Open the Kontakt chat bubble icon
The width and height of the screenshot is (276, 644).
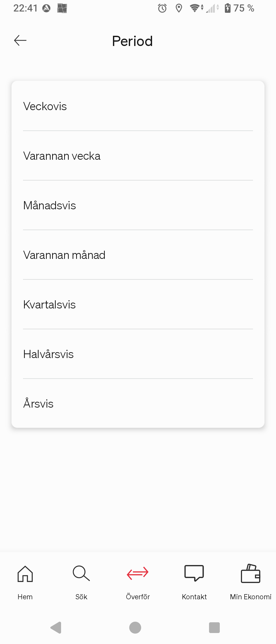(x=194, y=573)
